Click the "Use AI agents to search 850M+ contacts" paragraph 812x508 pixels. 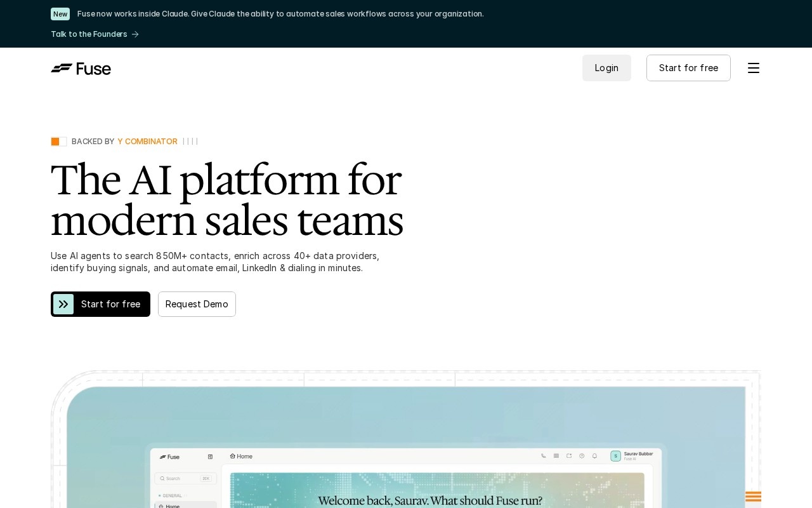click(x=215, y=262)
